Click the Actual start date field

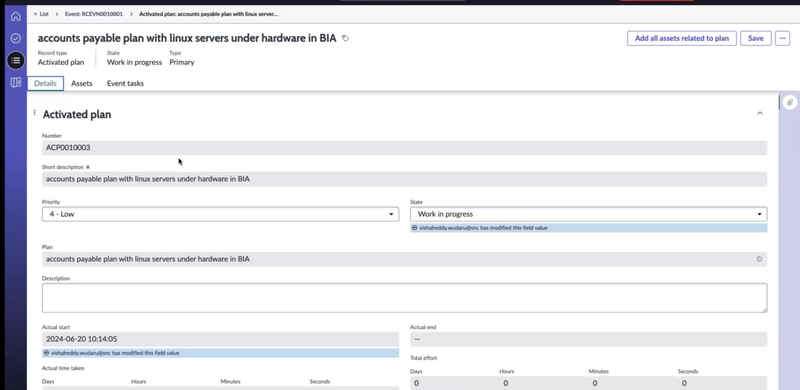pyautogui.click(x=220, y=339)
